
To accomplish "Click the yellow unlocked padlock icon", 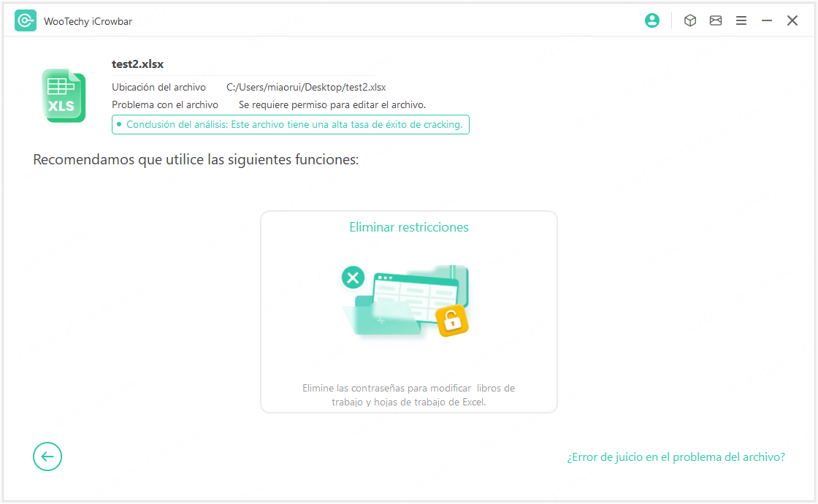I will pos(451,319).
